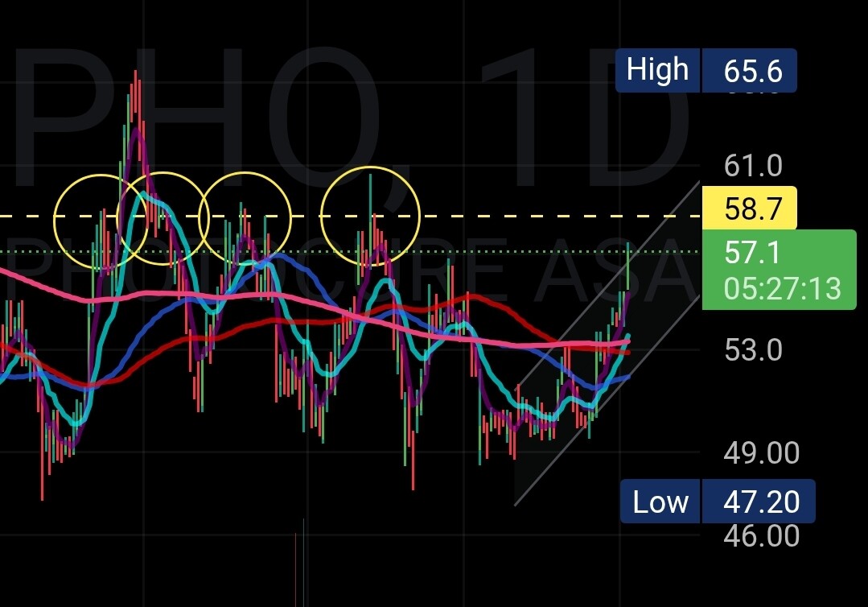The width and height of the screenshot is (868, 607).
Task: Click the 49.00 price axis value
Action: pyautogui.click(x=761, y=453)
